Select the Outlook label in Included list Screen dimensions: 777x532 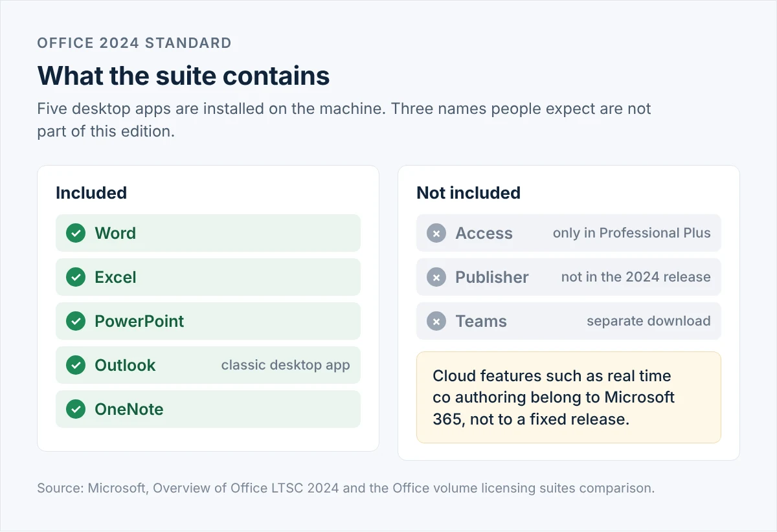(x=125, y=365)
